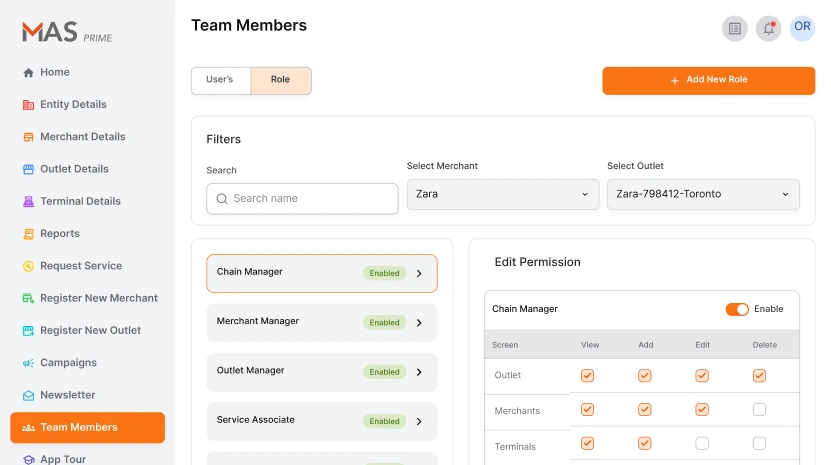Click the Campaigns megaphone icon

point(28,363)
